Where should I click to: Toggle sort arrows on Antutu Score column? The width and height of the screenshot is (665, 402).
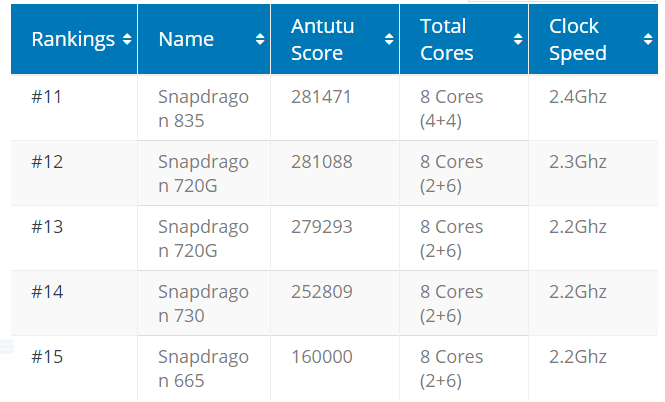[x=389, y=39]
